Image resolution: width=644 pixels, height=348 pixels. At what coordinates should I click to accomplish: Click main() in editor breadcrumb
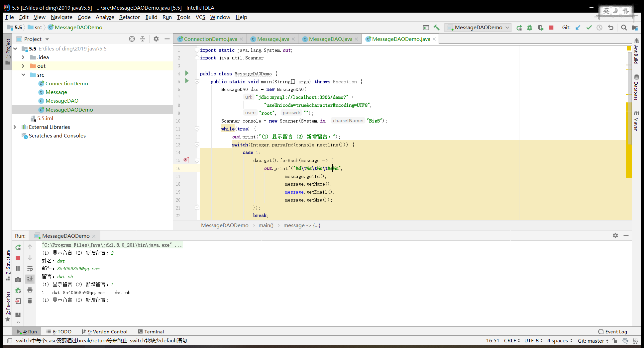(x=266, y=225)
